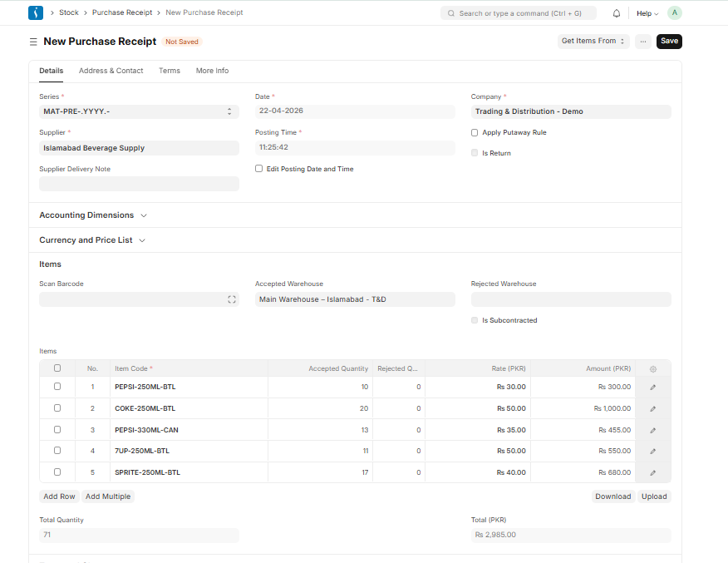Open the Address & Contact tab
Viewport: 728px width, 563px height.
click(111, 71)
